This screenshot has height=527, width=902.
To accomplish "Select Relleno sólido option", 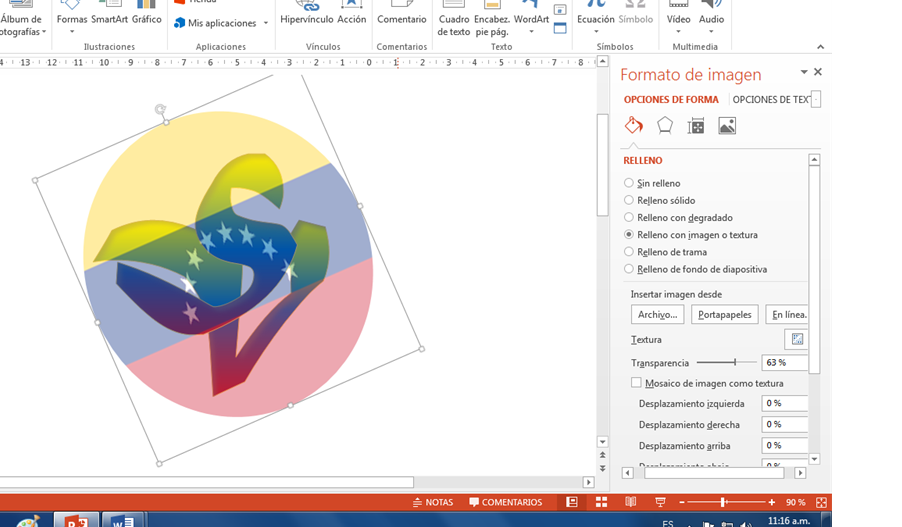I will [x=660, y=200].
